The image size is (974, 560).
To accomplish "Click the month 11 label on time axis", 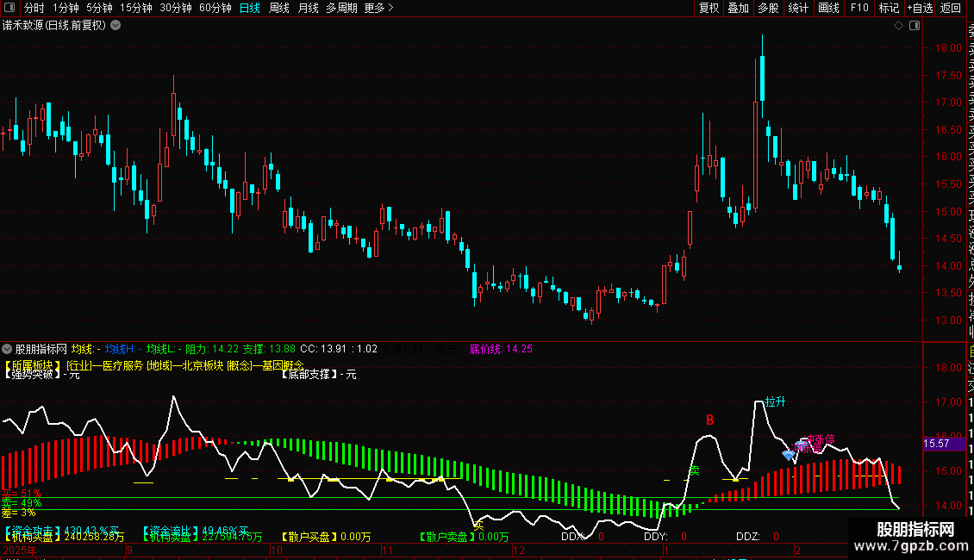I will 387,550.
